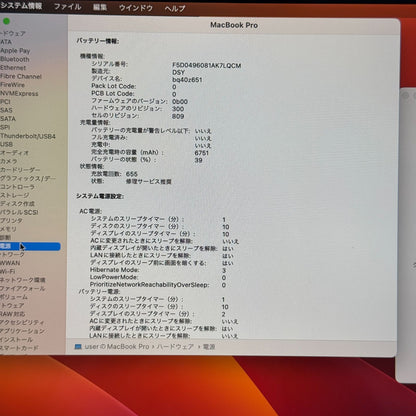
Task: Select インストール in the sidebar
Action: [17, 340]
